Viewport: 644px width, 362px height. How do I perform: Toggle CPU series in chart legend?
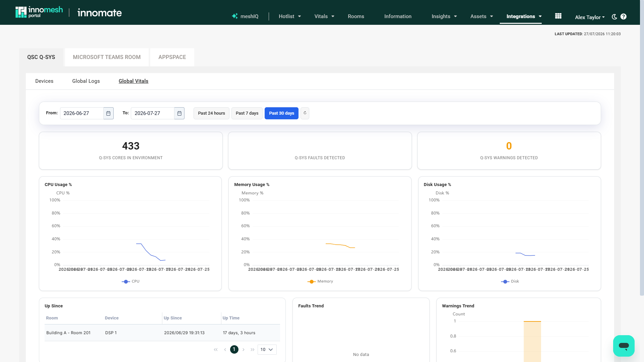130,282
